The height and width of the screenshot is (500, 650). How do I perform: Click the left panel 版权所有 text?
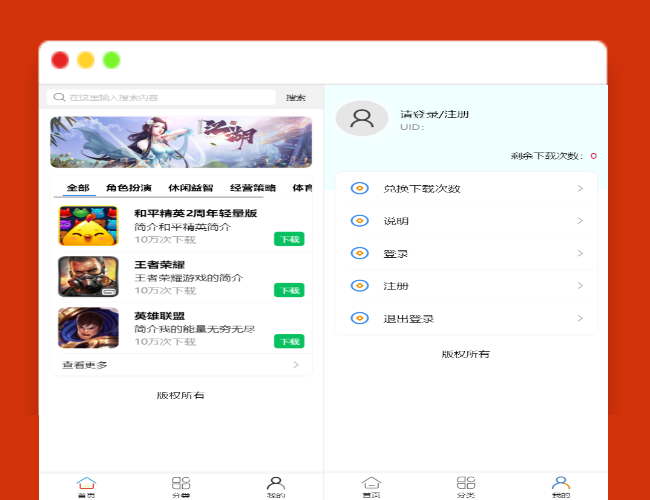181,395
